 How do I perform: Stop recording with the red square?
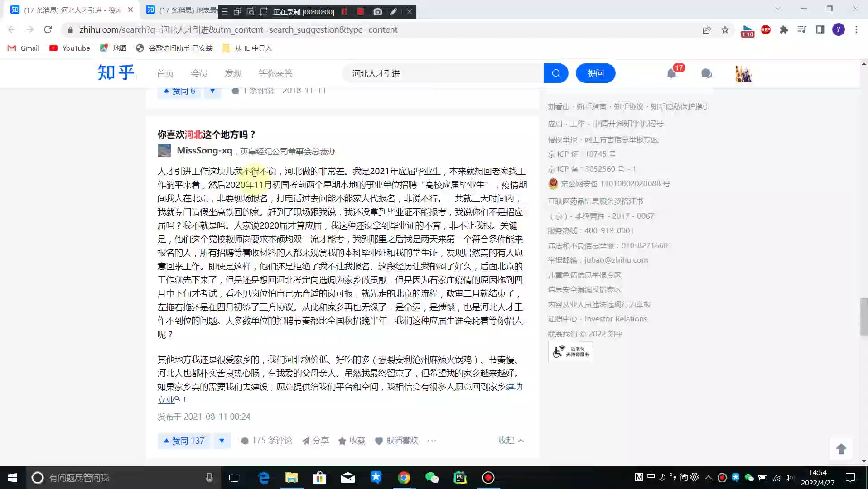(x=361, y=12)
